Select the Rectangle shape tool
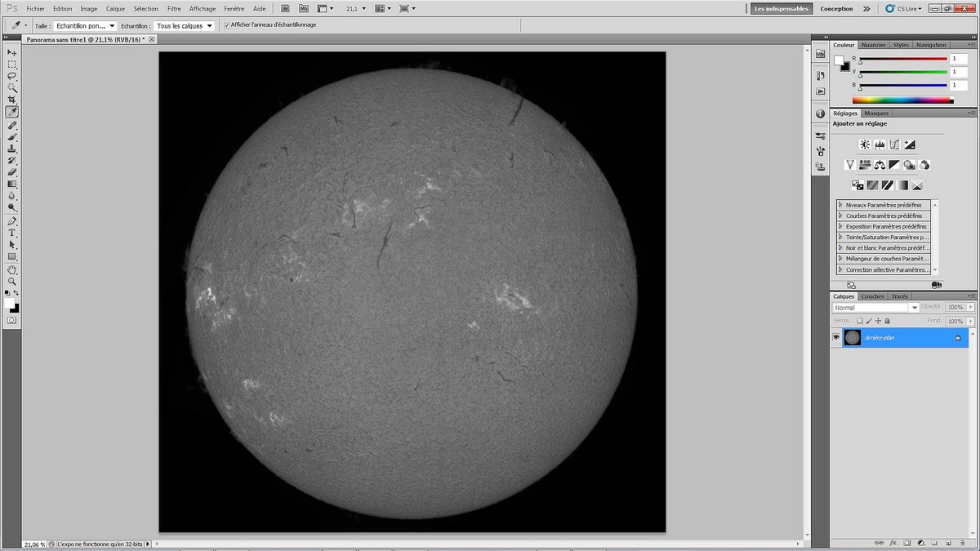Screen dimensions: 980x551 click(x=12, y=256)
